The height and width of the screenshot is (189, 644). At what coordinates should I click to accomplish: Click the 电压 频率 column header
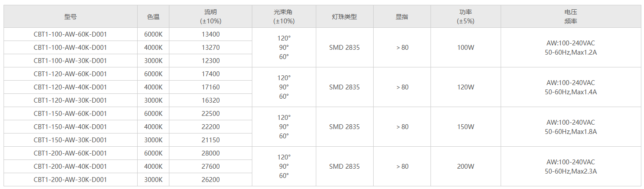pos(570,17)
